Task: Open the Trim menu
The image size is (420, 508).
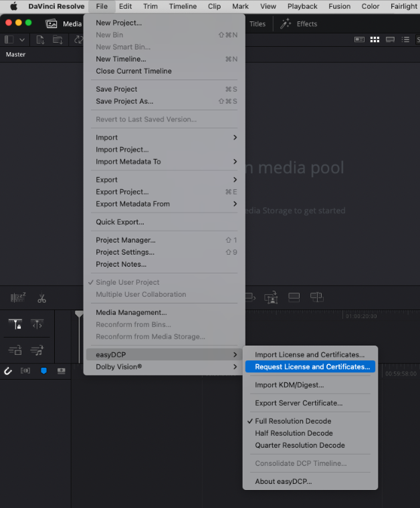Action: click(x=150, y=6)
